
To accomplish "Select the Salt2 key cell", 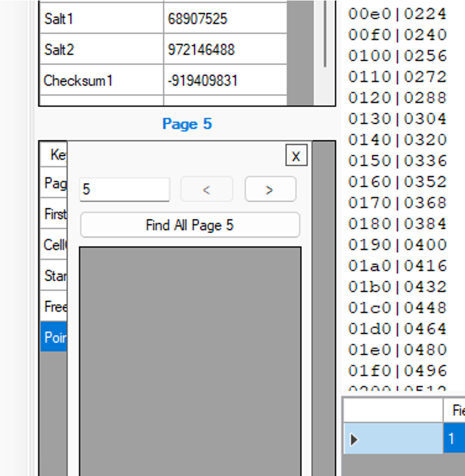I will coord(101,50).
